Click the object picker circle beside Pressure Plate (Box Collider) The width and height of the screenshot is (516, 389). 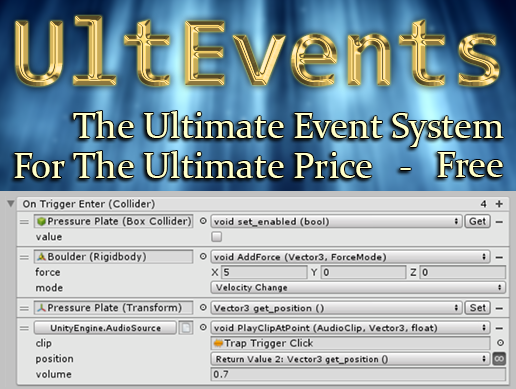pyautogui.click(x=203, y=221)
